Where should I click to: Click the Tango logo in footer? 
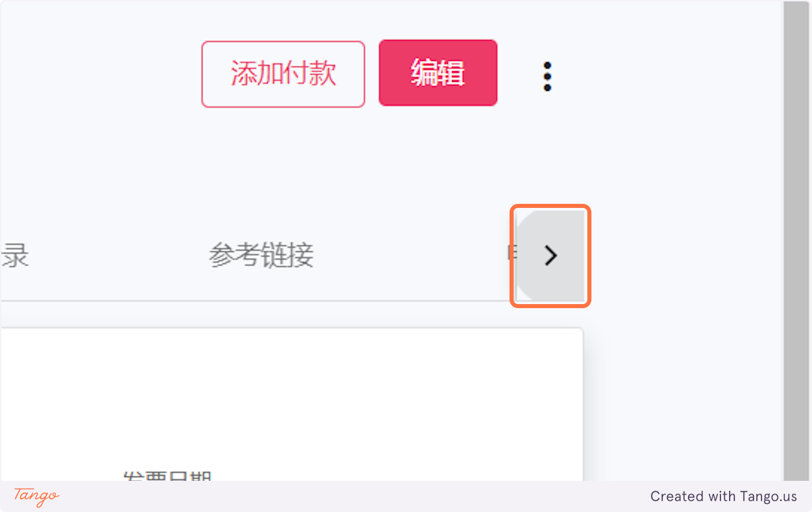point(37,496)
